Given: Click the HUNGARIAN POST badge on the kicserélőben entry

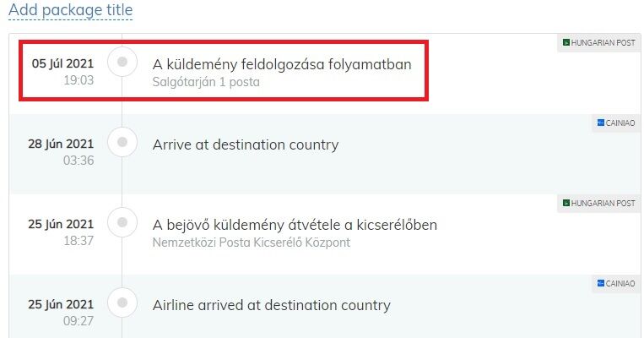Looking at the screenshot, I should coord(598,203).
